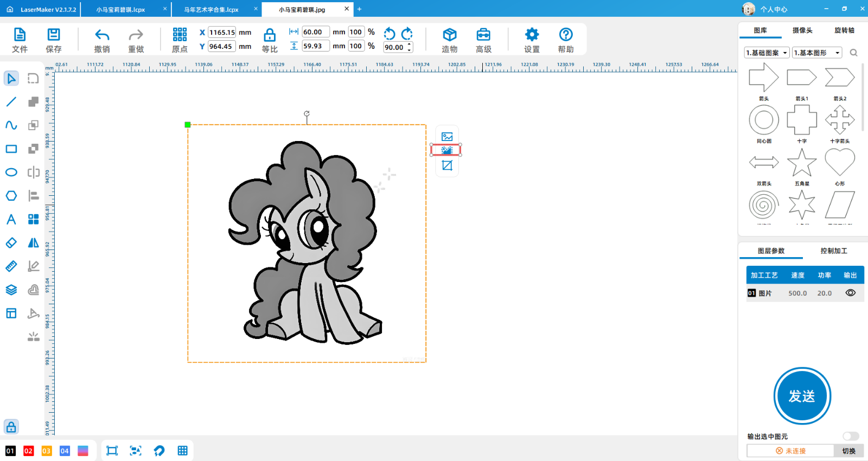Select the Text tool in left toolbar
This screenshot has width=868, height=461.
[11, 219]
